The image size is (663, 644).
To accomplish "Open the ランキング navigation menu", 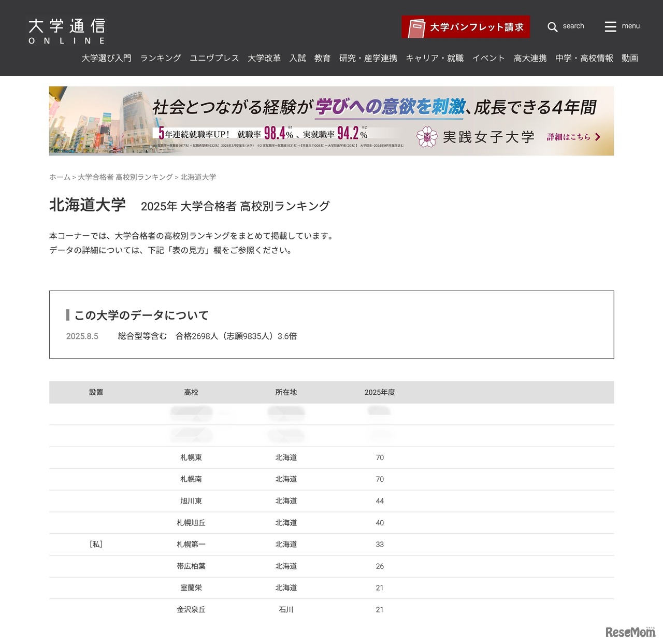I will click(x=161, y=58).
